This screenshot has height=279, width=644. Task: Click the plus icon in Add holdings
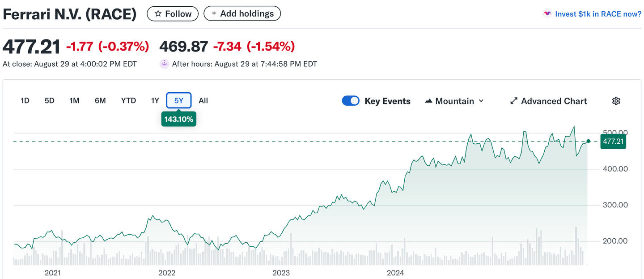click(213, 13)
